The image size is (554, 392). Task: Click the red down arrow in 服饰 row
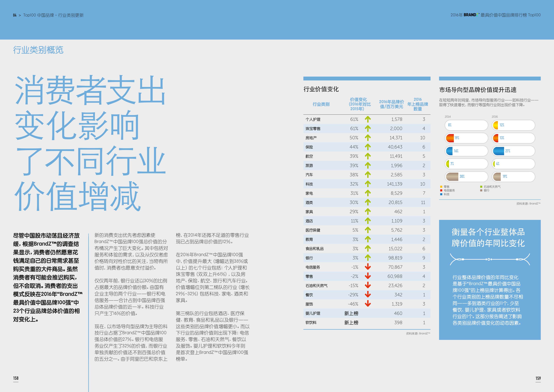[x=368, y=304]
